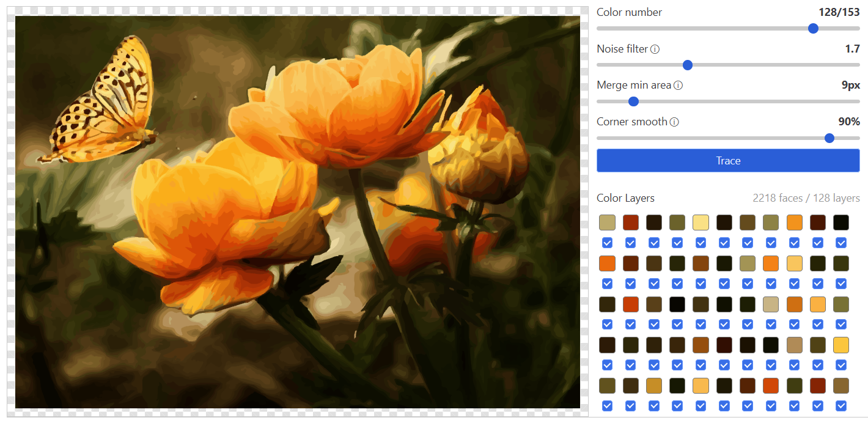Screen dimensions: 868x423
Task: Click the info icon beside Corner smooth
Action: click(x=674, y=122)
